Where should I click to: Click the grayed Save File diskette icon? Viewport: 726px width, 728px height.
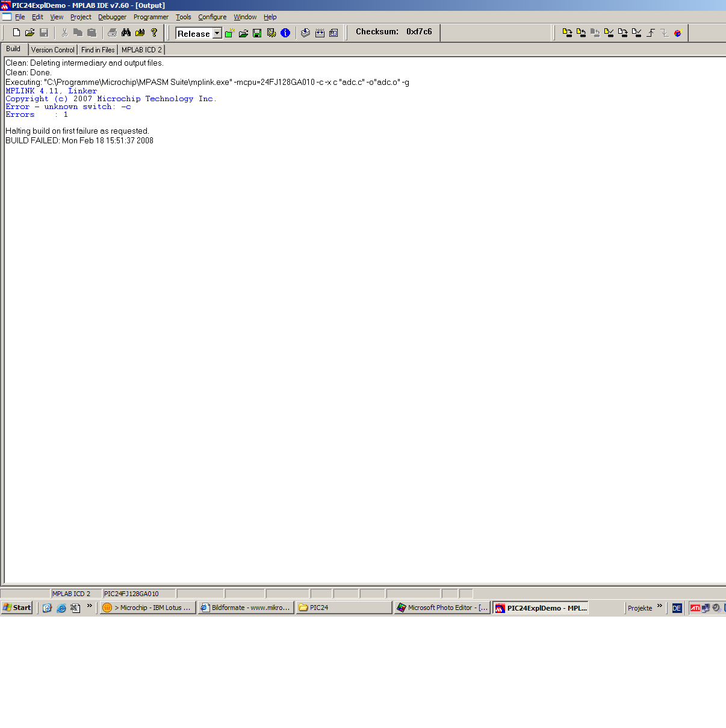(44, 33)
